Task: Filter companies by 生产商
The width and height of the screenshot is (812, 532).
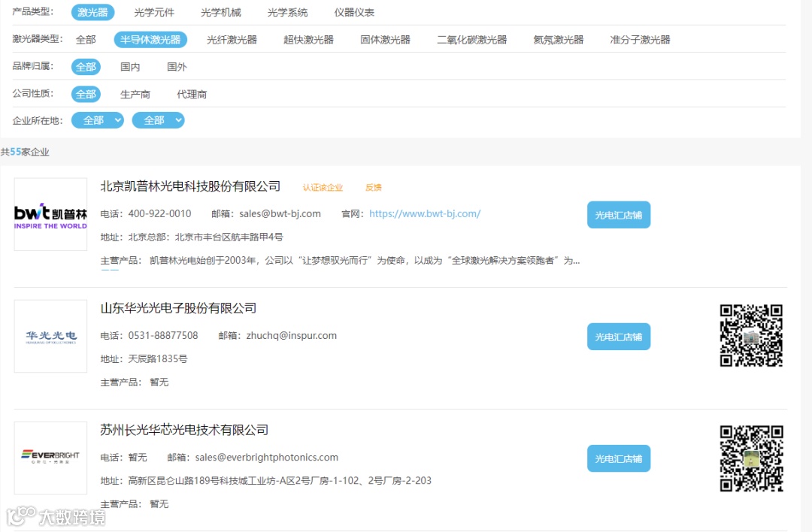Action: pyautogui.click(x=135, y=94)
